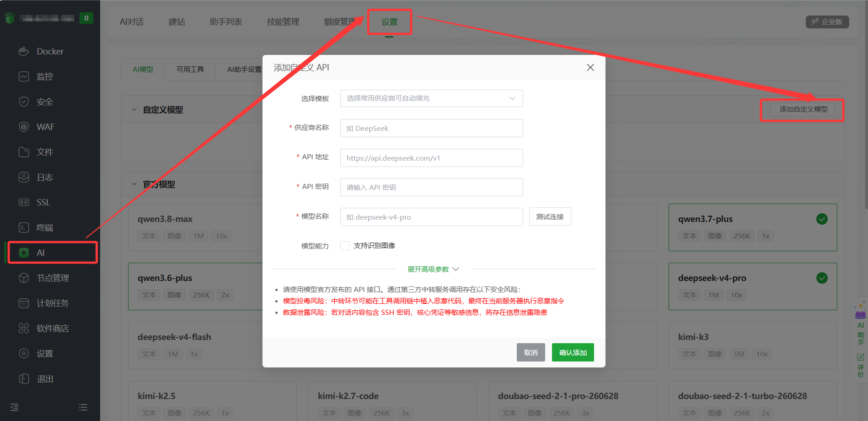
Task: Click the bottom-right sidebar list icon
Action: 83,407
